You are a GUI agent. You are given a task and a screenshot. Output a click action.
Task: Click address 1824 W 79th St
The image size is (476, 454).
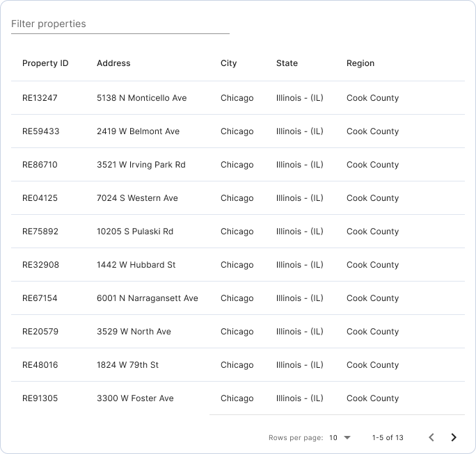(x=127, y=365)
